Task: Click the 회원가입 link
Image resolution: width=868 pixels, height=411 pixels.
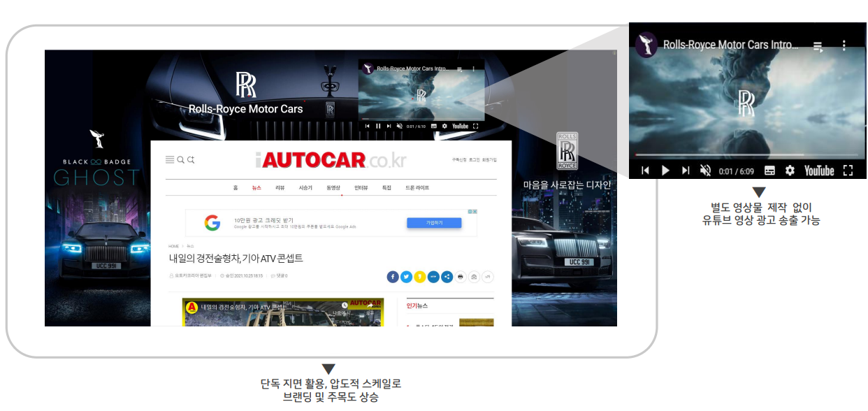Action: point(490,160)
